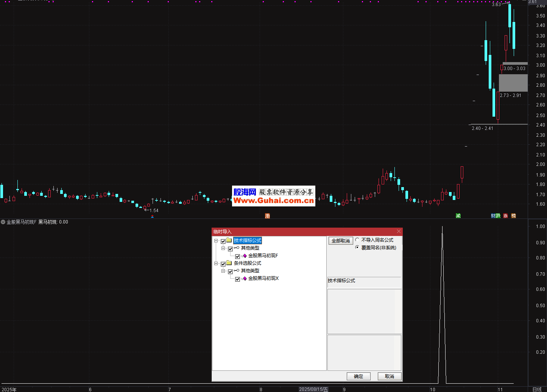The height and width of the screenshot is (392, 547).
Task: Click the orange 榜 marker icon
Action: click(x=514, y=216)
